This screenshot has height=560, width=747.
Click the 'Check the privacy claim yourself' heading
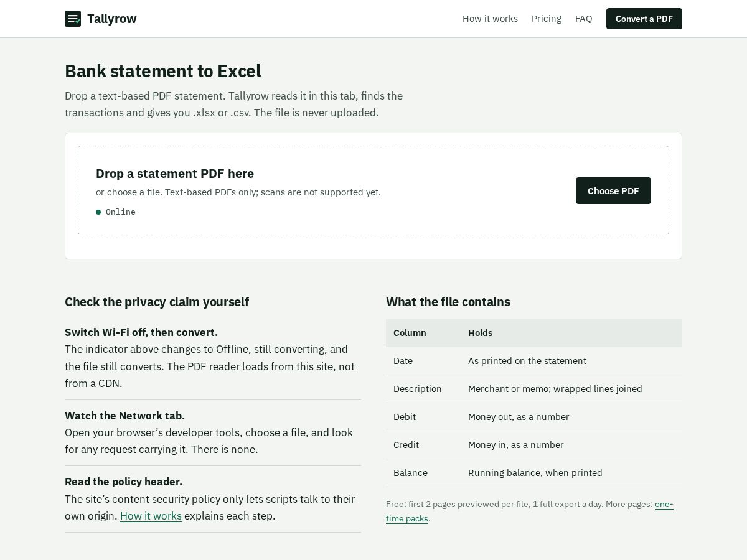[157, 302]
